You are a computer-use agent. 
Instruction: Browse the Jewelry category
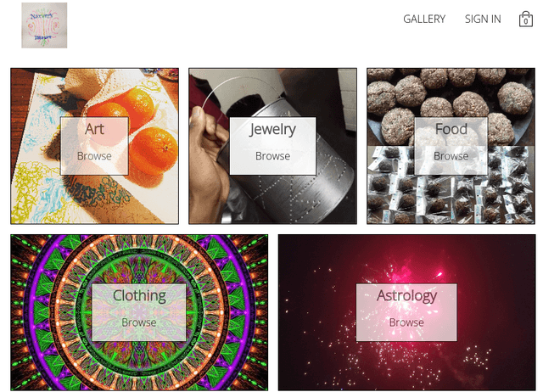272,156
